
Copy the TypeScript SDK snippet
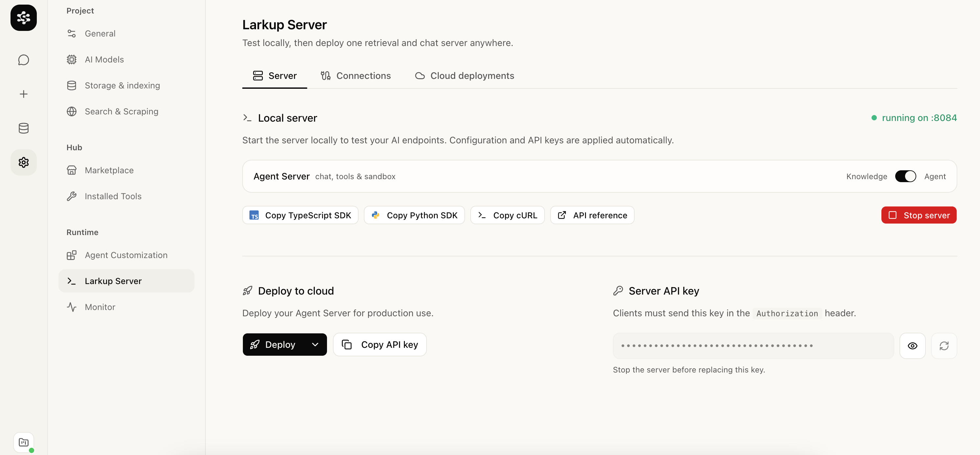click(x=300, y=215)
